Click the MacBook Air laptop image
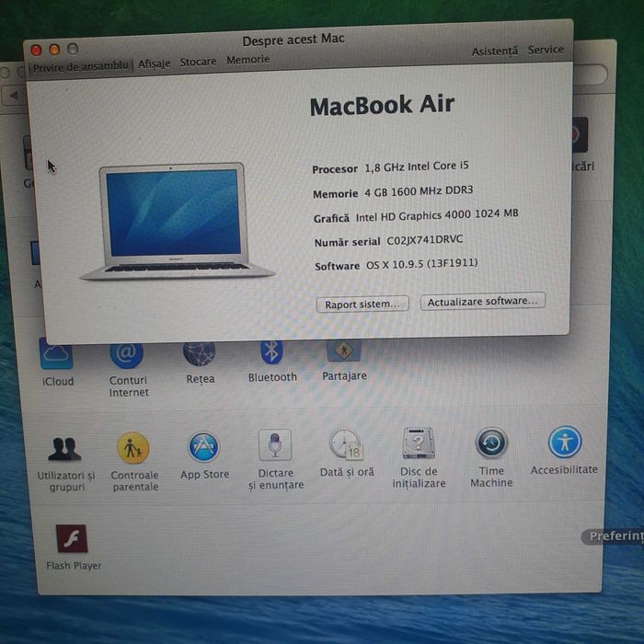The height and width of the screenshot is (644, 644). [x=177, y=221]
